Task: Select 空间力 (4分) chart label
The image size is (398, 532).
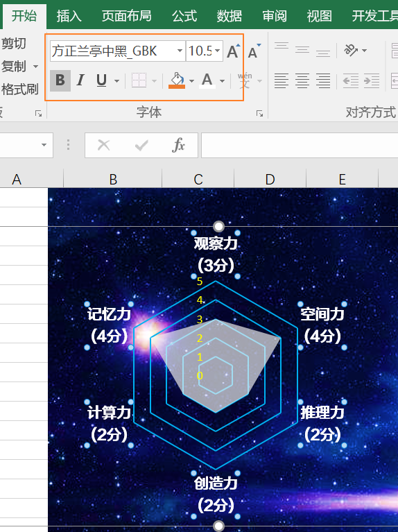Action: [322, 325]
